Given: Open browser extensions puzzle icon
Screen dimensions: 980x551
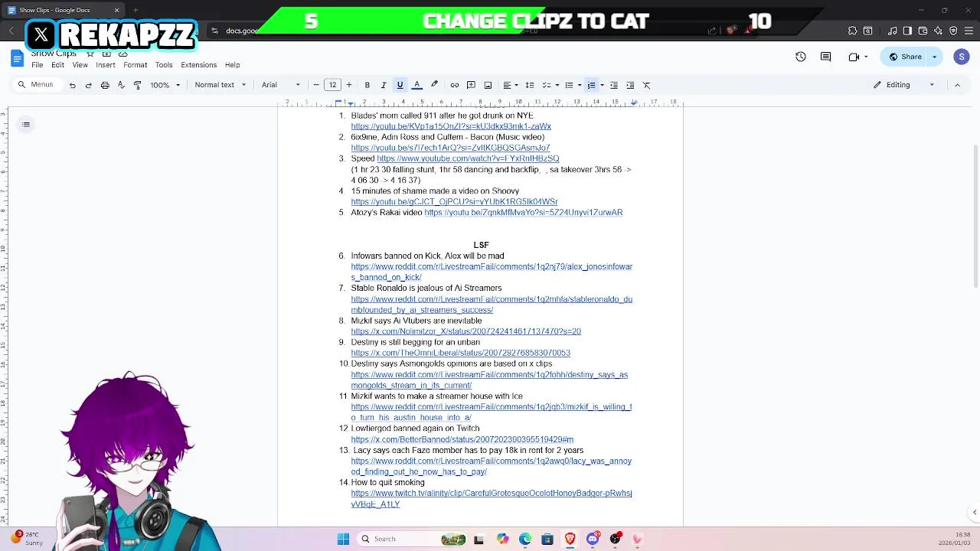Looking at the screenshot, I should (852, 31).
